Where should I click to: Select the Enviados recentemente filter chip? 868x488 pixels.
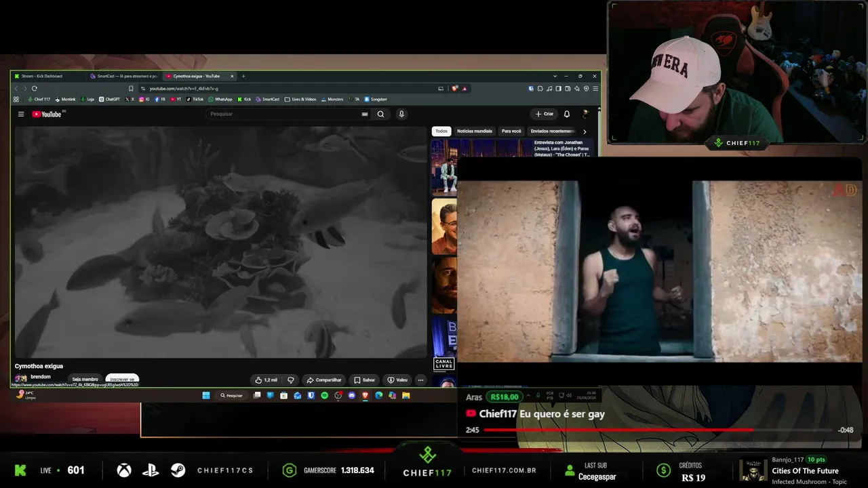(553, 131)
